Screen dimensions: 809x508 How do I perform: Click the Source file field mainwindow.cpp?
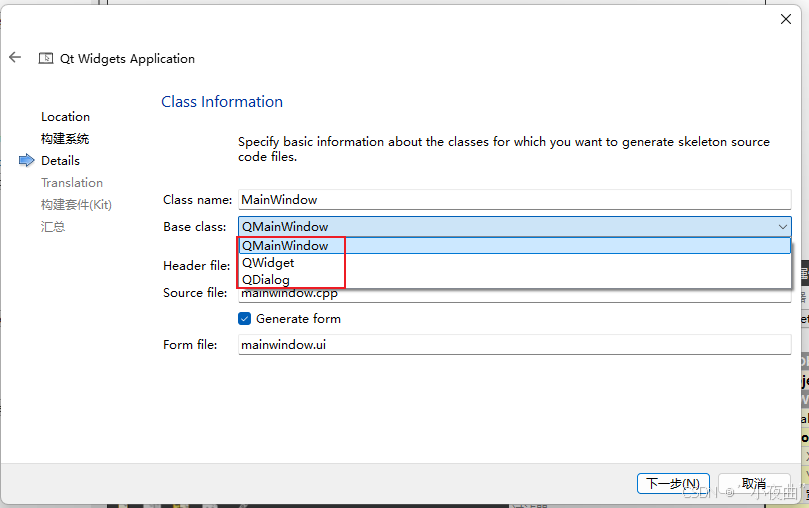[514, 295]
